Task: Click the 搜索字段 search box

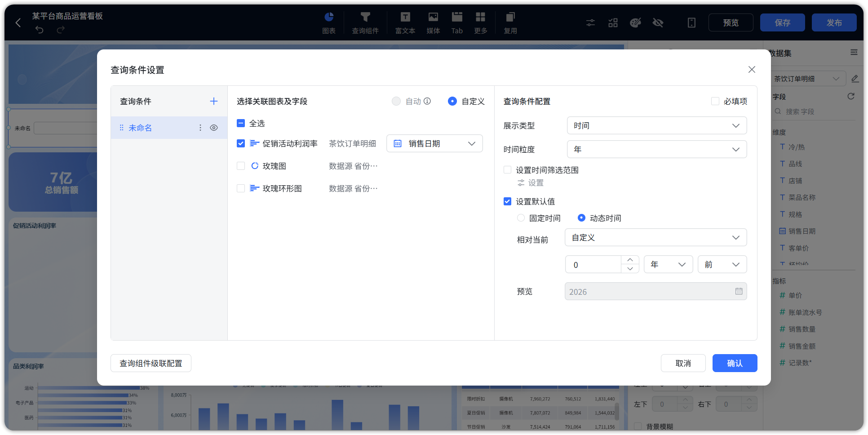Action: tap(813, 111)
